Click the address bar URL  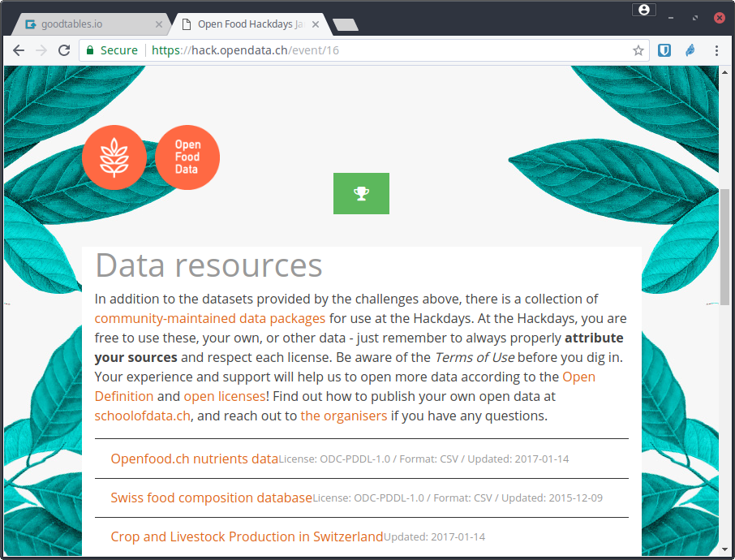[245, 50]
